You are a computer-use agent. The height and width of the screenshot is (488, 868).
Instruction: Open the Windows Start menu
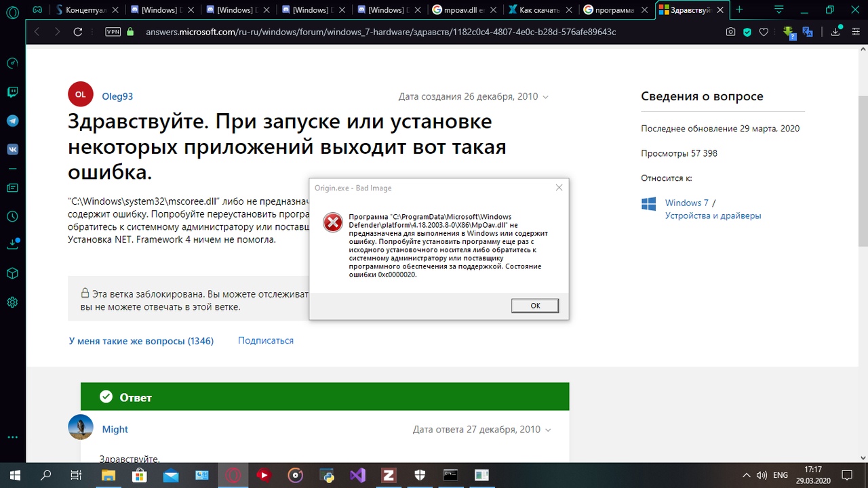click(x=15, y=475)
